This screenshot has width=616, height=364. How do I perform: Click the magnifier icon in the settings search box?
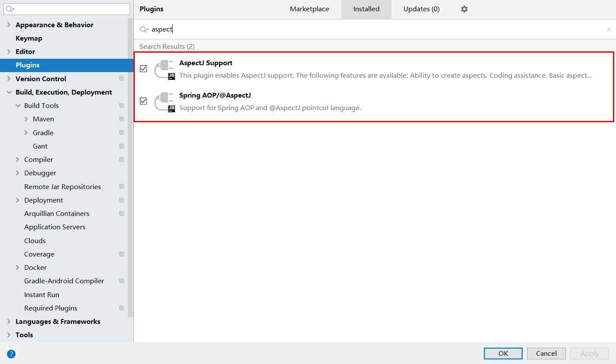pyautogui.click(x=10, y=9)
